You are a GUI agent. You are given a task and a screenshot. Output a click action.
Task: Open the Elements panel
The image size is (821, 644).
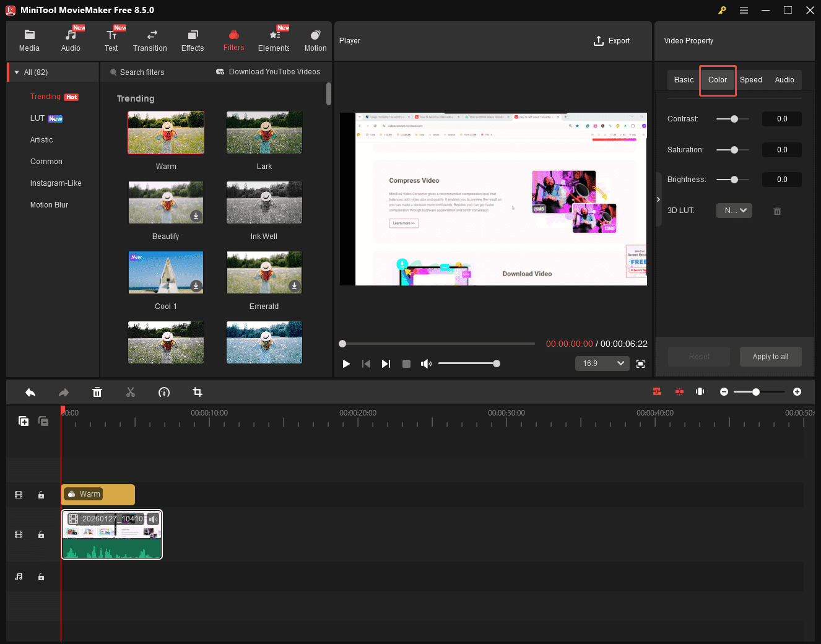click(274, 38)
